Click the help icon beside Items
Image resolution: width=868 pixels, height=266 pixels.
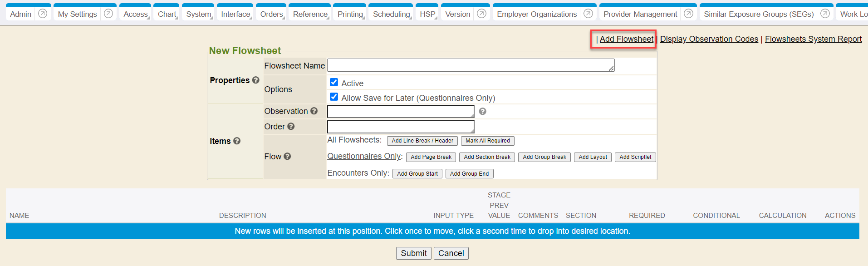coord(237,141)
